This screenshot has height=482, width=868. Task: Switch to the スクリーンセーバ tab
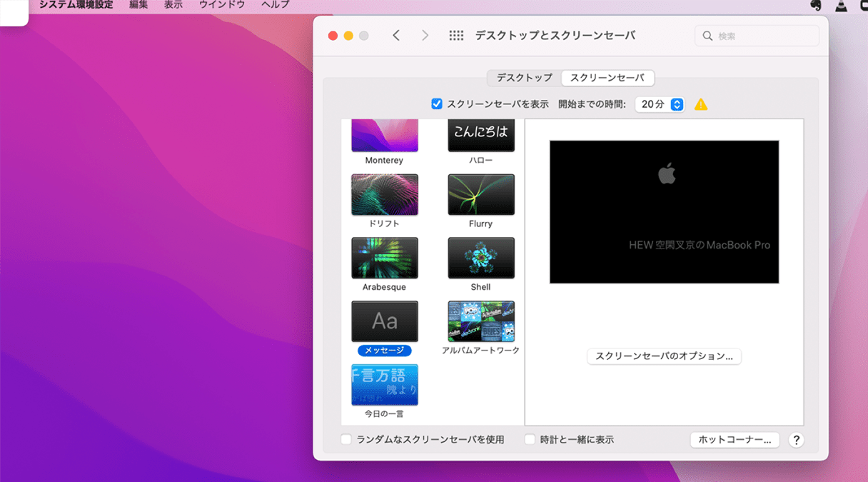[x=607, y=78]
